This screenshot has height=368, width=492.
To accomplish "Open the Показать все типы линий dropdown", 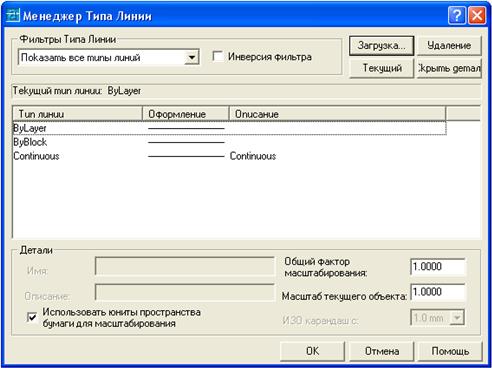I will (191, 57).
